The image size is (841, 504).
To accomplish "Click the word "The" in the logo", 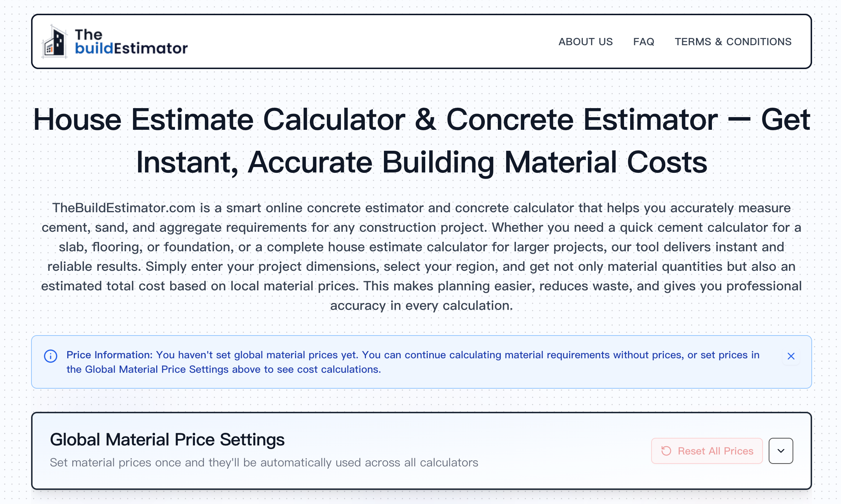I will [89, 35].
